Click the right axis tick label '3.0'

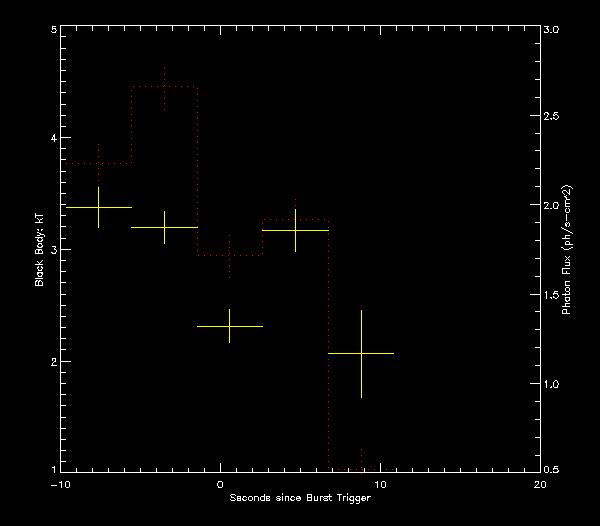pos(552,30)
